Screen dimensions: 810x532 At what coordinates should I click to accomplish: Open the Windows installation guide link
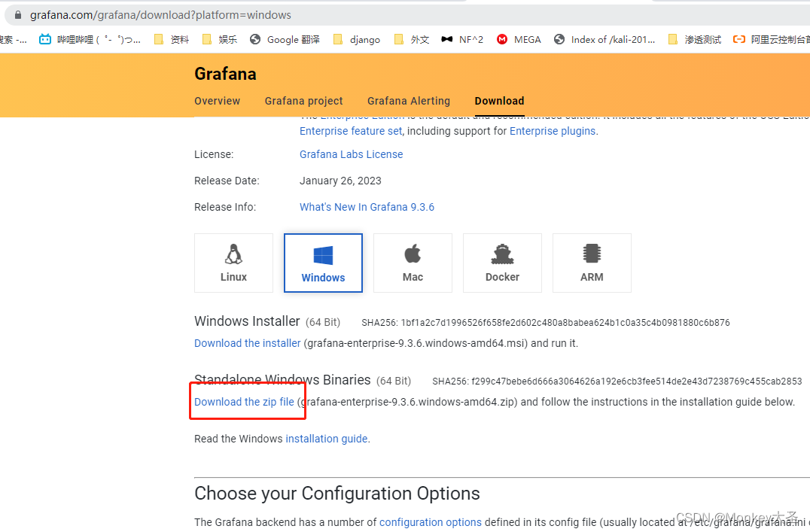tap(327, 439)
